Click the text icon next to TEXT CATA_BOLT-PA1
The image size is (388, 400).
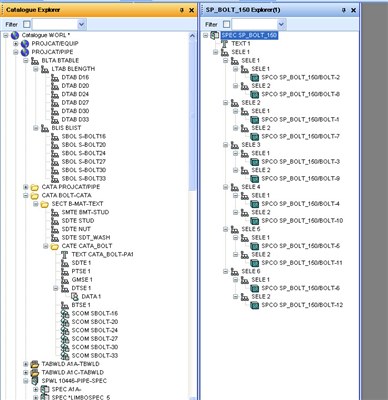point(65,255)
